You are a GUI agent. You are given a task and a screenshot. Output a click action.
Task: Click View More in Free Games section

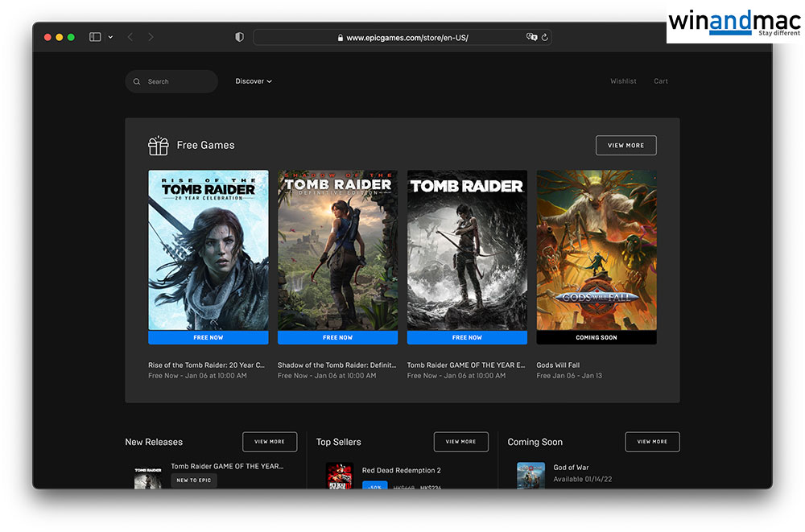click(625, 146)
